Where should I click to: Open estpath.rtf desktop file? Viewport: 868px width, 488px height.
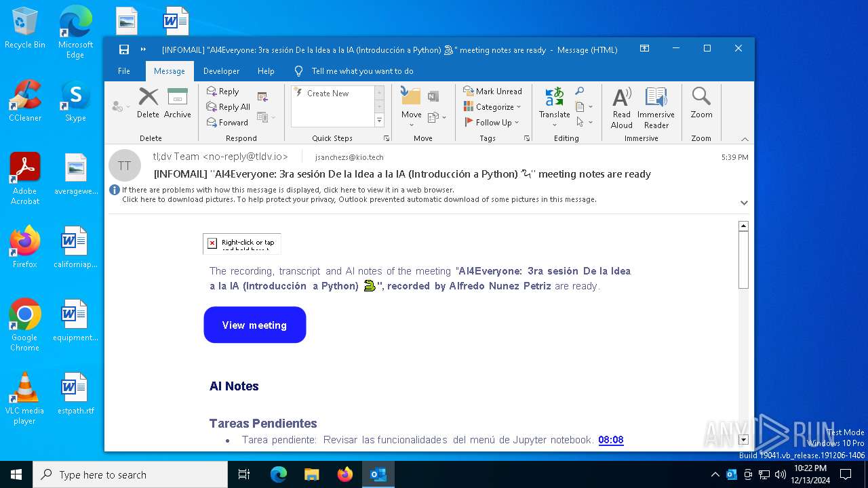[75, 393]
